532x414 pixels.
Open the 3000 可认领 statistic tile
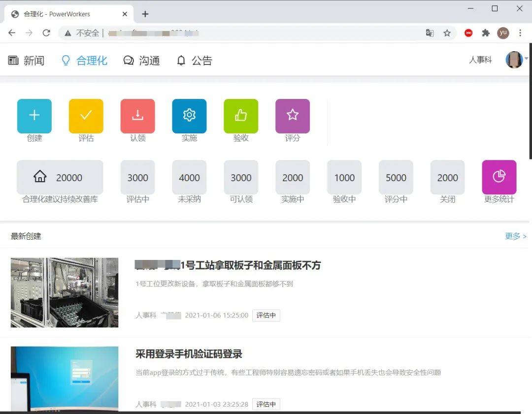click(x=241, y=177)
